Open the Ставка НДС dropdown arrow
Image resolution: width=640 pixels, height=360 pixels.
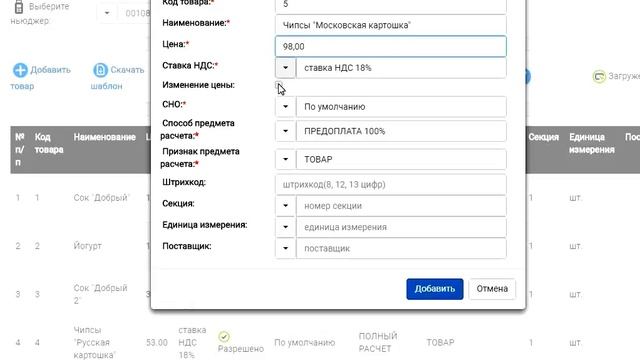pos(285,68)
